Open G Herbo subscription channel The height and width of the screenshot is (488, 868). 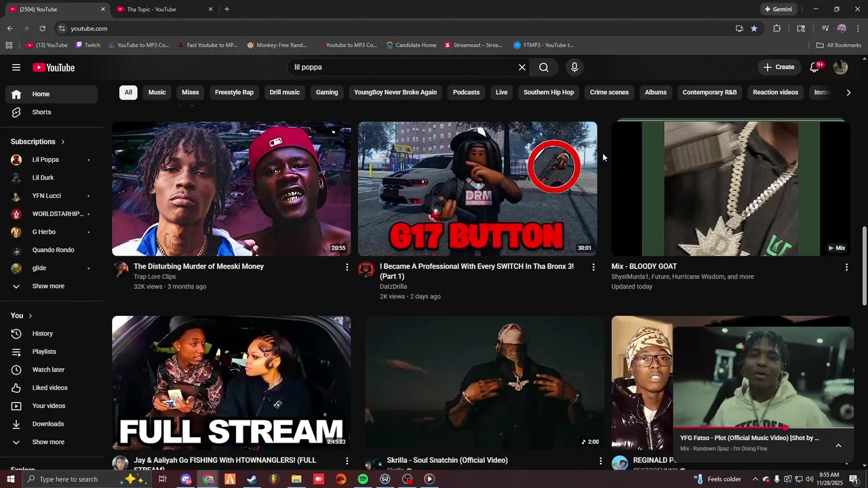pyautogui.click(x=52, y=232)
